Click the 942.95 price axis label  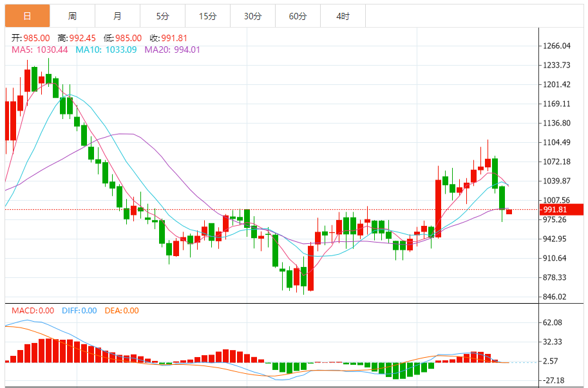555,239
